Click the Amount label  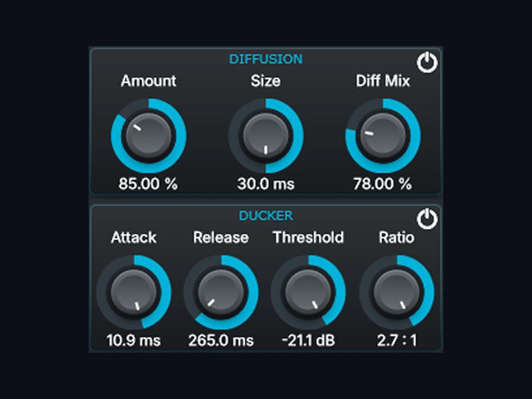[x=149, y=81]
